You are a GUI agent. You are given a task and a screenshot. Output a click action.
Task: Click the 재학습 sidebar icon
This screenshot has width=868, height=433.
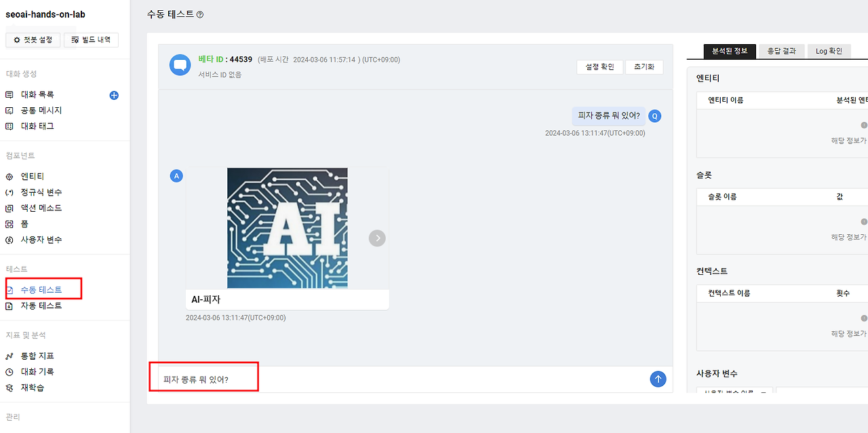pyautogui.click(x=9, y=388)
